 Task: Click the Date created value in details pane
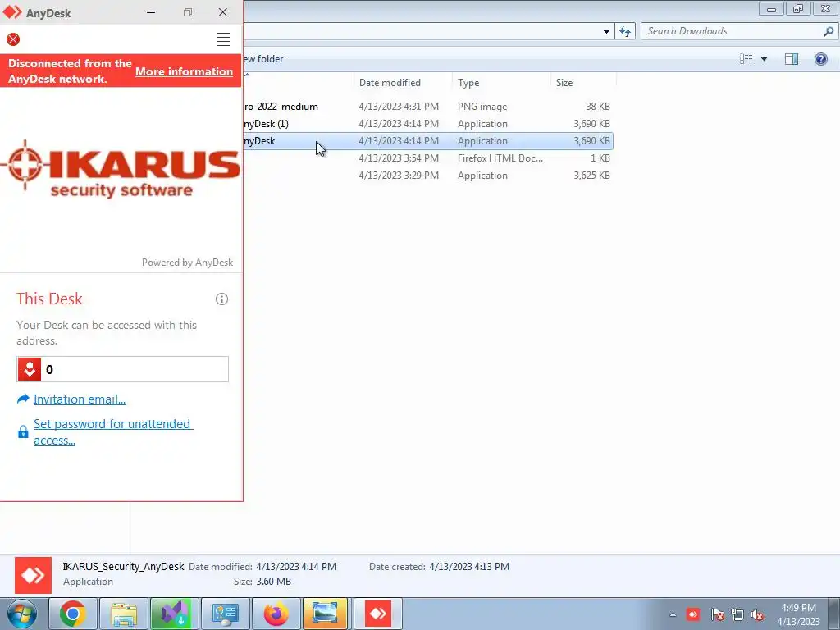pos(469,566)
